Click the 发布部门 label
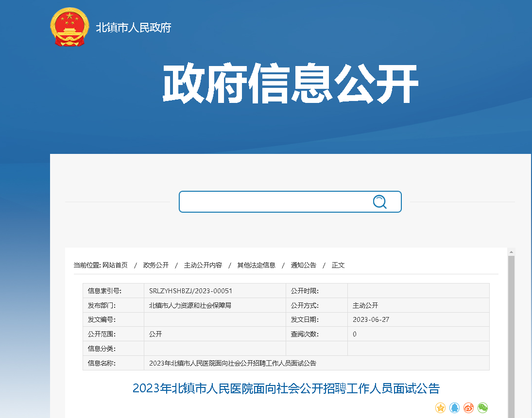Image resolution: width=532 pixels, height=418 pixels. 102,305
